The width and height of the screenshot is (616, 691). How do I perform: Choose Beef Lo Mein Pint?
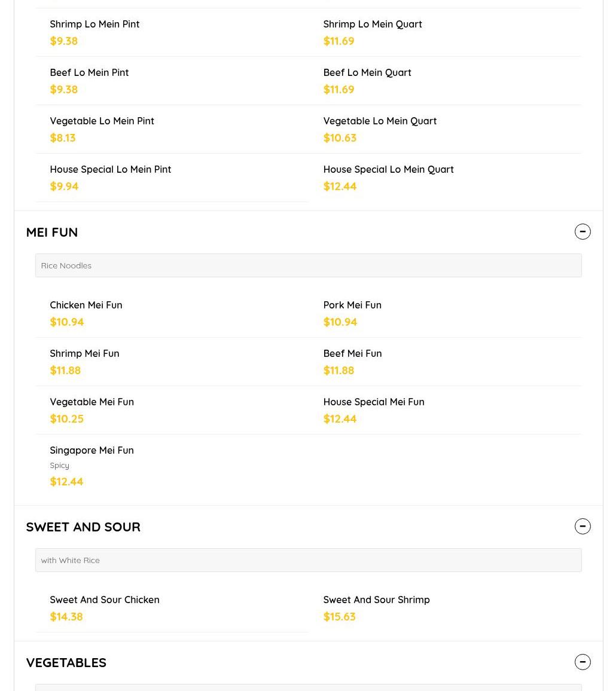coord(89,73)
